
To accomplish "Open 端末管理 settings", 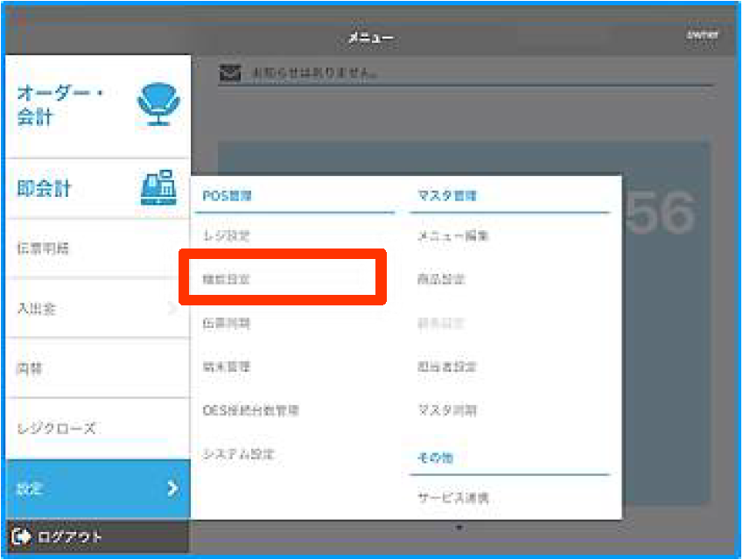I will pos(227,367).
